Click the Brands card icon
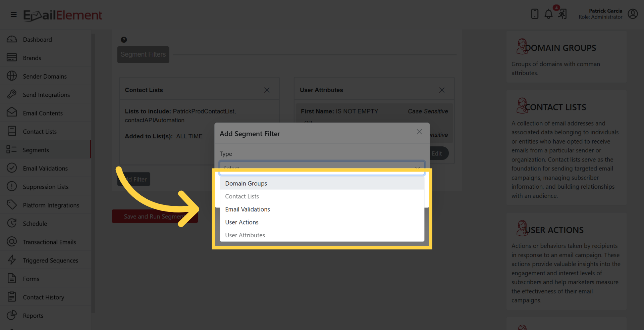Image resolution: width=644 pixels, height=330 pixels. click(x=12, y=58)
